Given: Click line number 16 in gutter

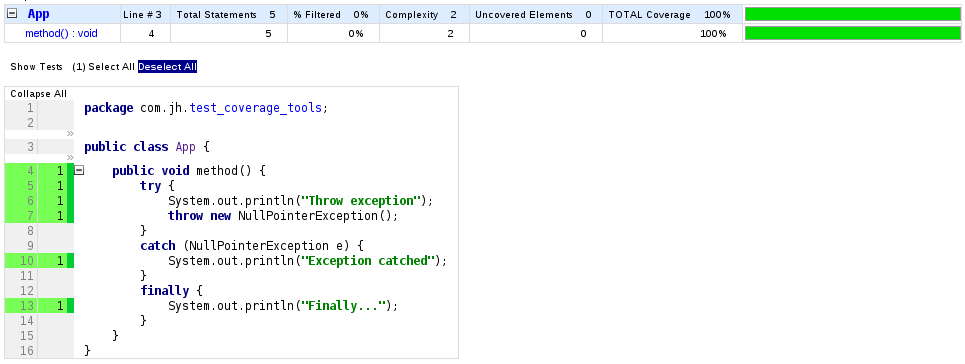Looking at the screenshot, I should tap(27, 350).
